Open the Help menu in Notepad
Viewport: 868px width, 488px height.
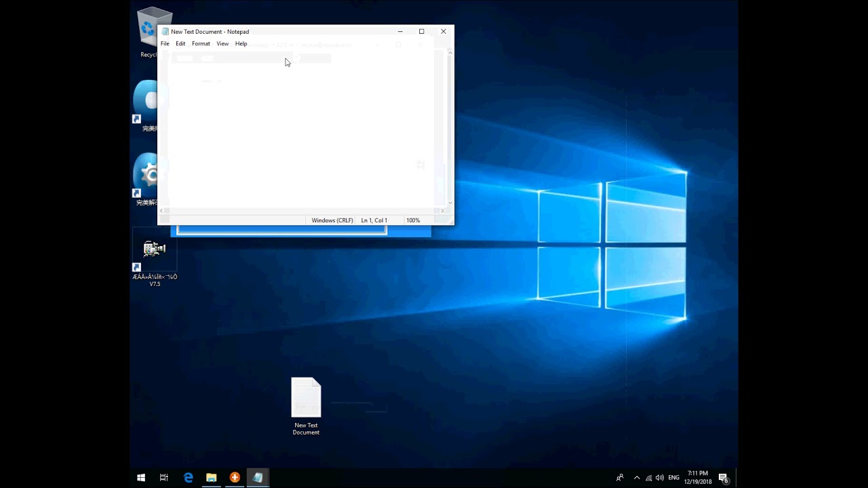[241, 43]
